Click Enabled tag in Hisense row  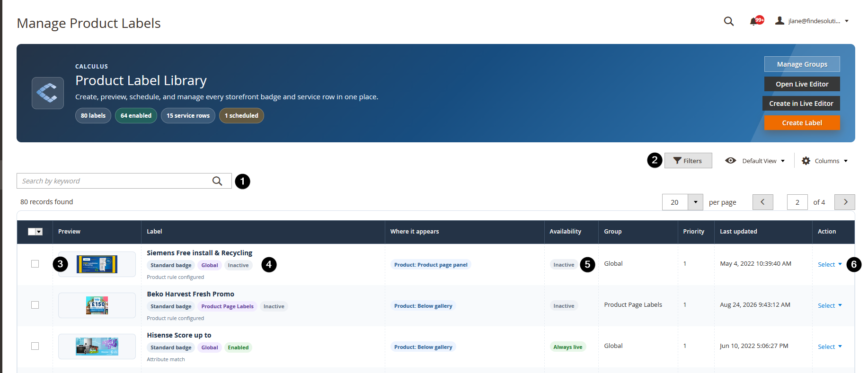tap(238, 347)
